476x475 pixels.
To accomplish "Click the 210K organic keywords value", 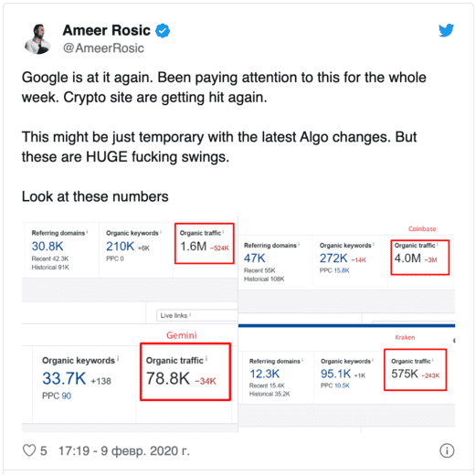I will (120, 246).
